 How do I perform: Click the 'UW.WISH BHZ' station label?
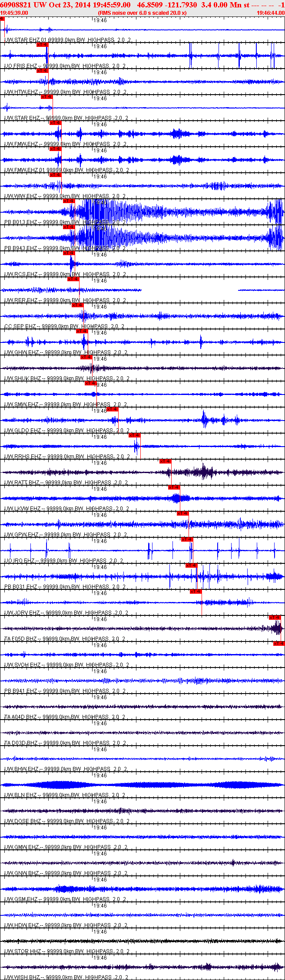point(22,977)
